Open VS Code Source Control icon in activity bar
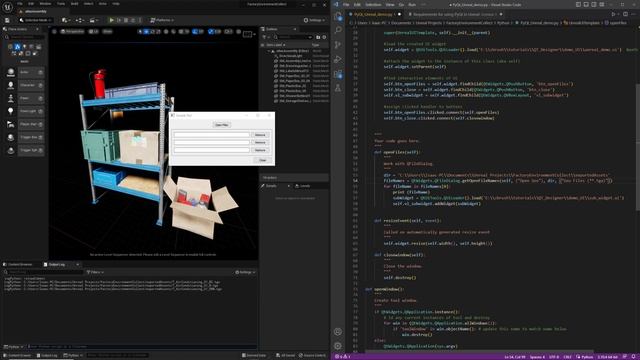 (x=338, y=45)
